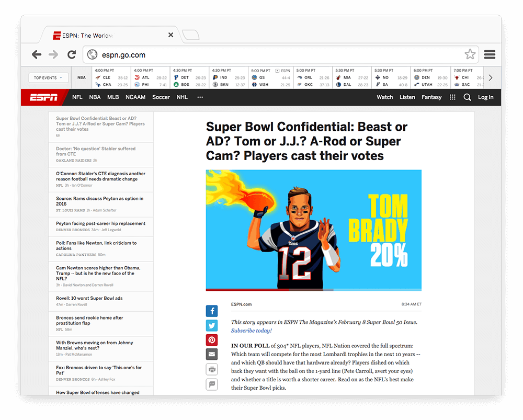Image resolution: width=523 pixels, height=420 pixels.
Task: Share the story on Facebook
Action: pyautogui.click(x=212, y=311)
